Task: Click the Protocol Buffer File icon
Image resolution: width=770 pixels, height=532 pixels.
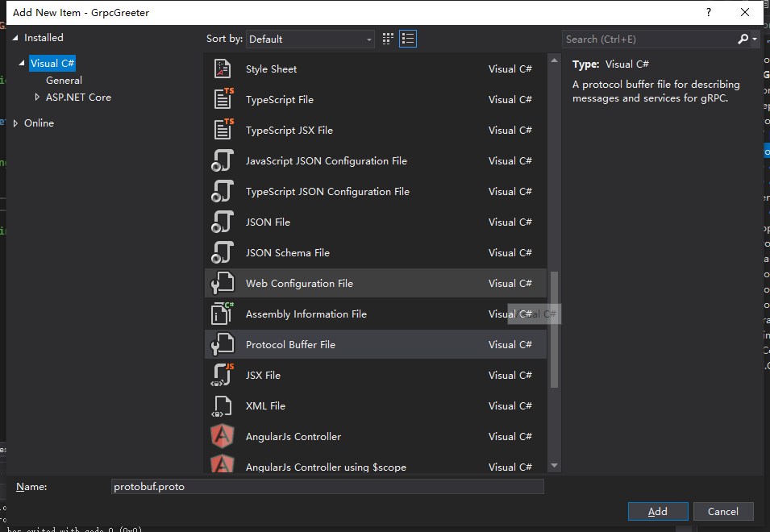Action: pyautogui.click(x=223, y=344)
